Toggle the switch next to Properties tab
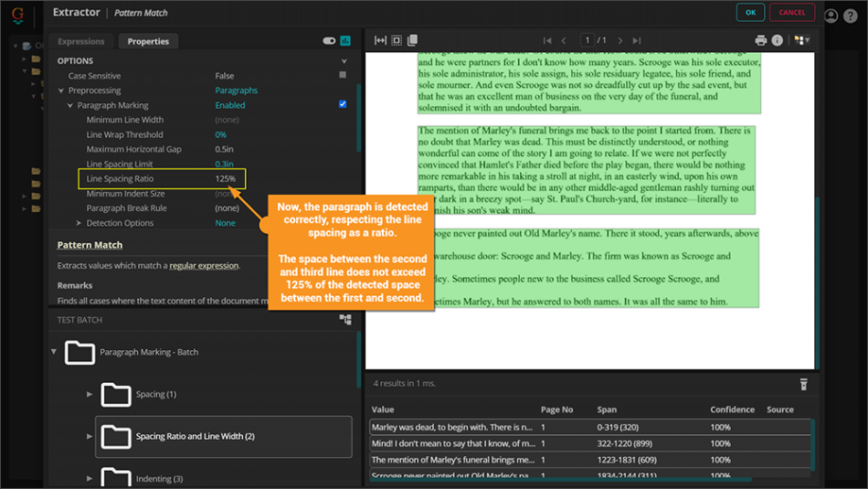Image resolution: width=868 pixels, height=489 pixels. pyautogui.click(x=329, y=41)
